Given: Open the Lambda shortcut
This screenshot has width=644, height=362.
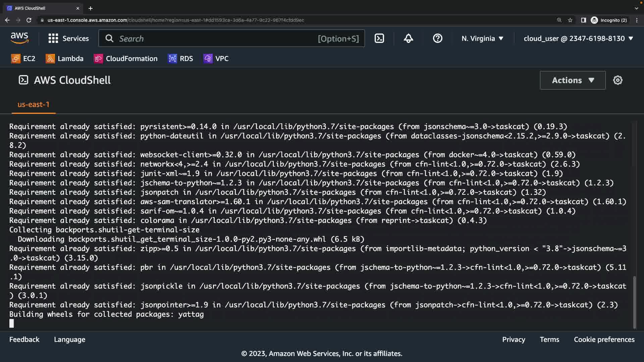Looking at the screenshot, I should click(64, 59).
